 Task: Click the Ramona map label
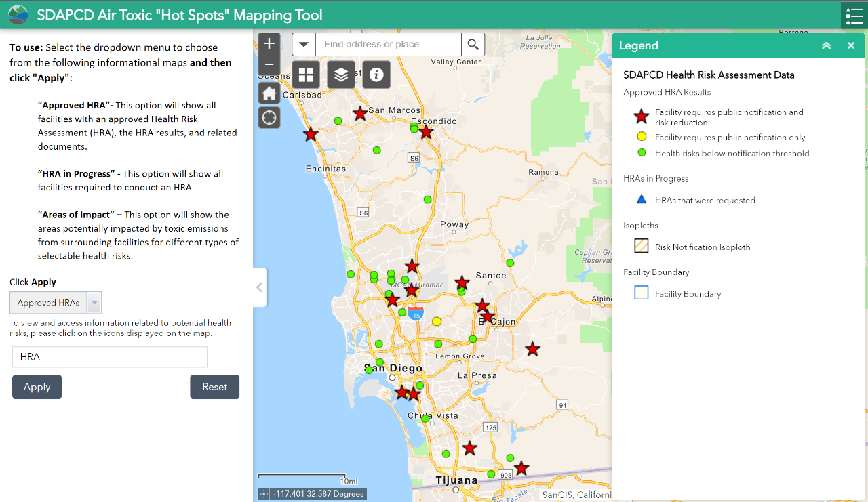point(544,172)
